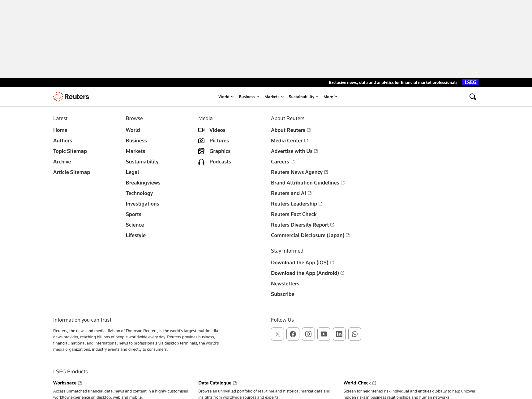Click the Reuters logo in header
532x399 pixels.
click(x=71, y=97)
